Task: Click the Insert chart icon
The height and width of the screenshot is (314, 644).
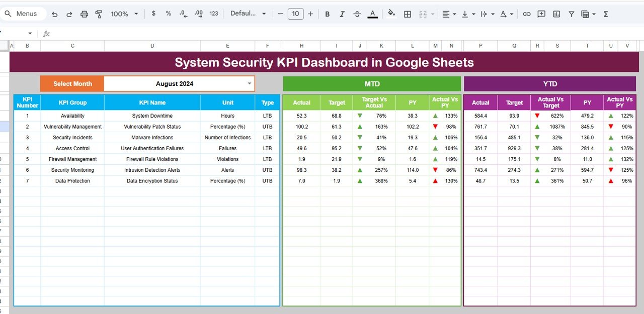Action: point(556,14)
